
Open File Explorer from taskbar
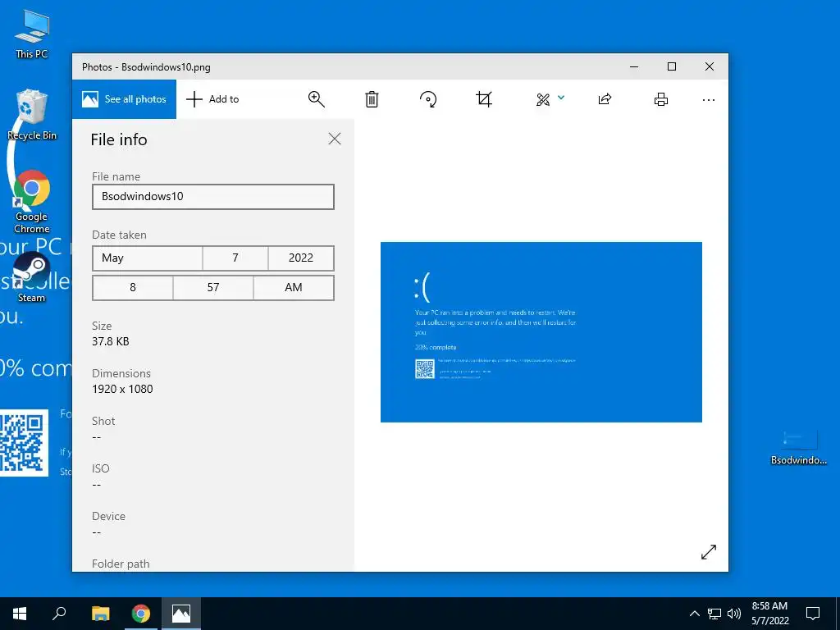point(100,614)
